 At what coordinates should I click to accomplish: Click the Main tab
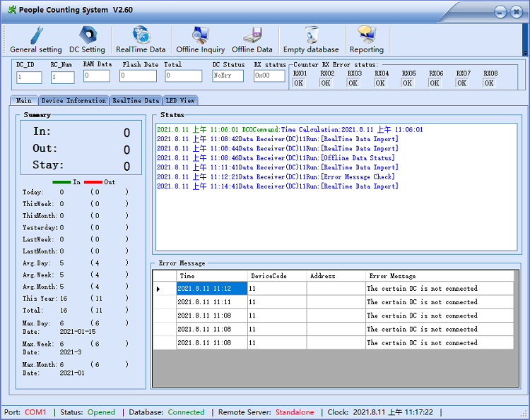pos(24,100)
